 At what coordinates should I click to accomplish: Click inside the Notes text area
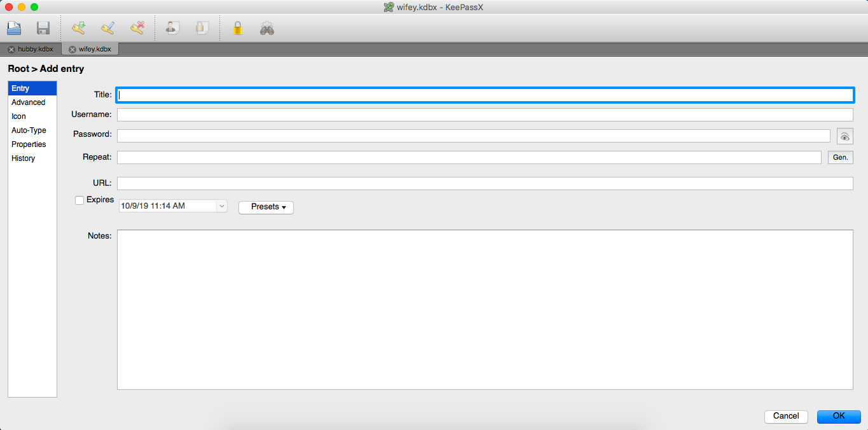click(485, 310)
